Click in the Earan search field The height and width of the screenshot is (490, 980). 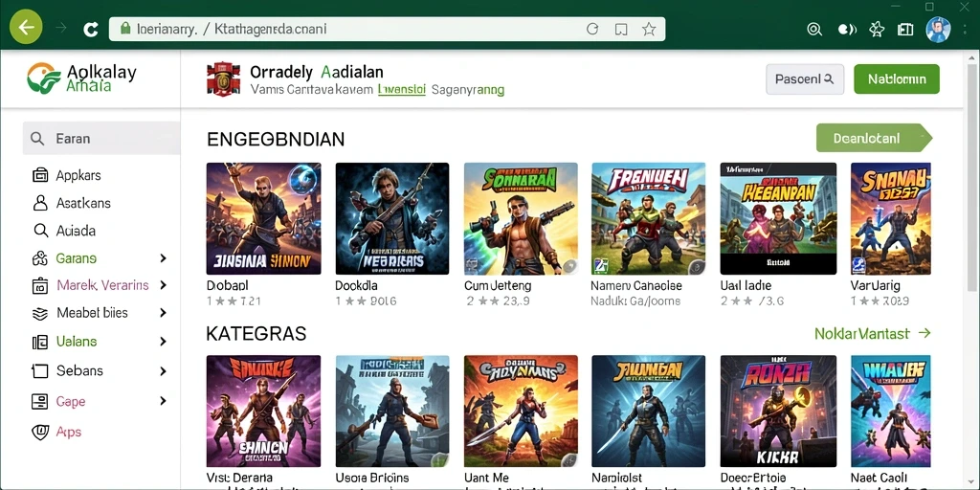(101, 139)
